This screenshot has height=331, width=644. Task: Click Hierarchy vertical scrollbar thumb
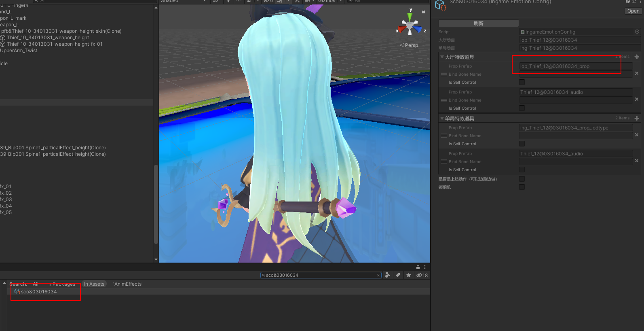[156, 204]
